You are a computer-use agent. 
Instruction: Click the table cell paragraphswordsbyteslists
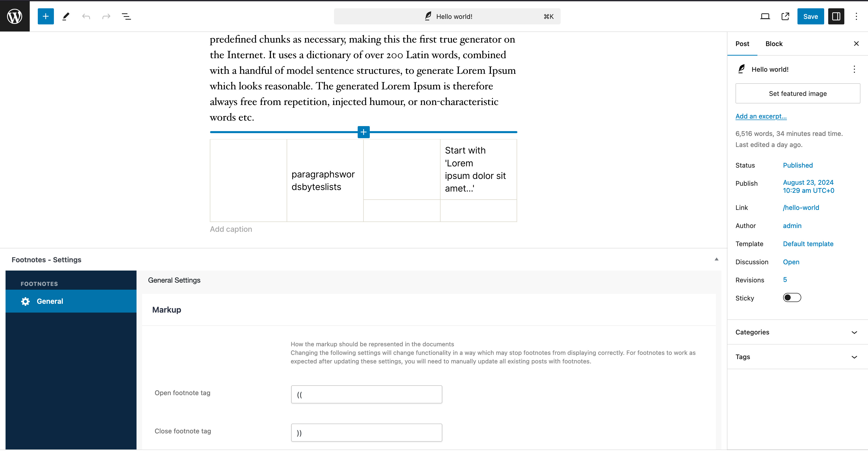(x=325, y=180)
